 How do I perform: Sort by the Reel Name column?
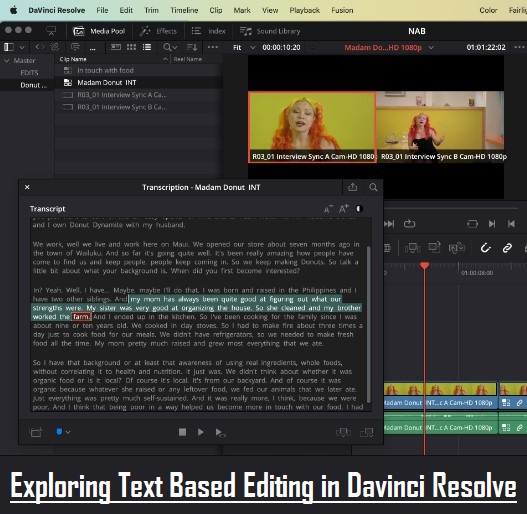[x=188, y=59]
